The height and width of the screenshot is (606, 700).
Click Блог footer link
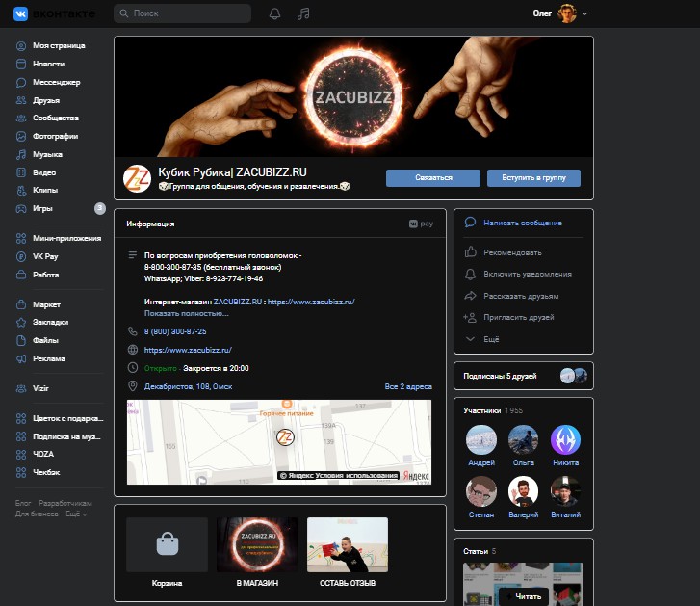[23, 503]
